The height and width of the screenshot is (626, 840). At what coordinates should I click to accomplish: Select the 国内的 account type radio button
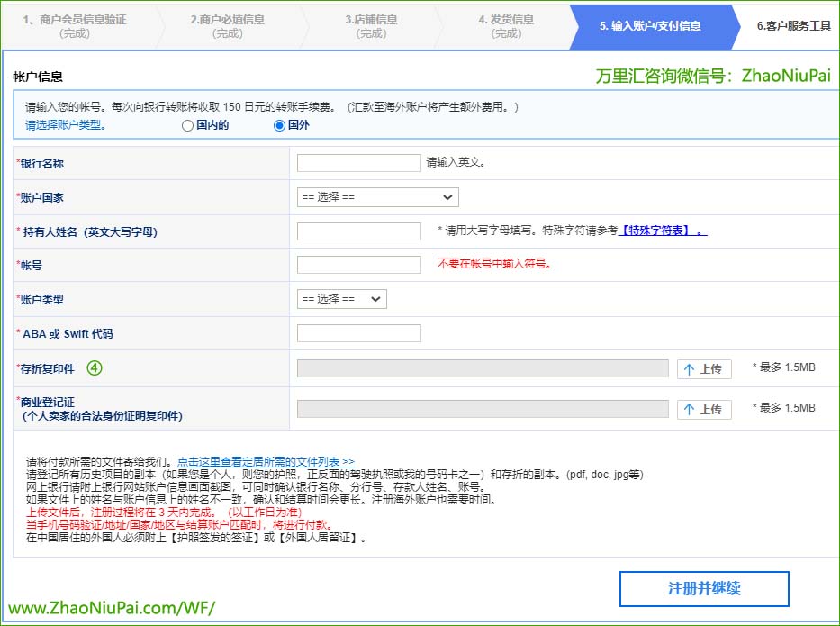click(x=187, y=126)
